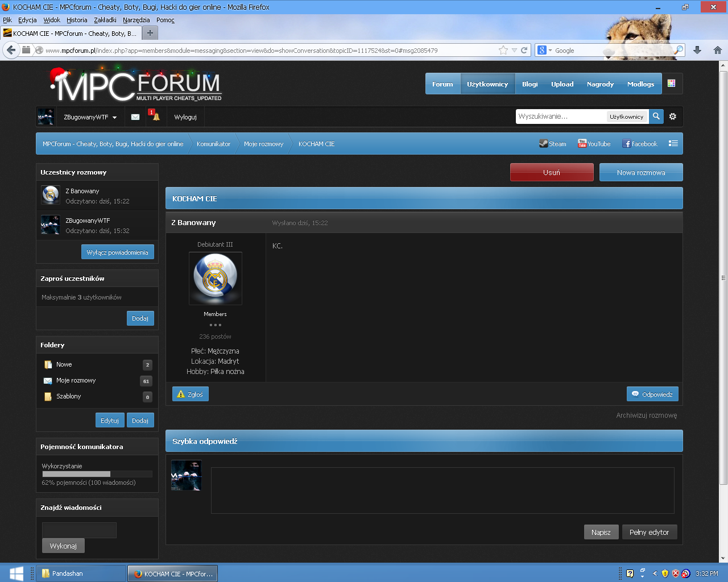The height and width of the screenshot is (582, 728).
Task: Click the Odpowiedz reply button
Action: 652,394
